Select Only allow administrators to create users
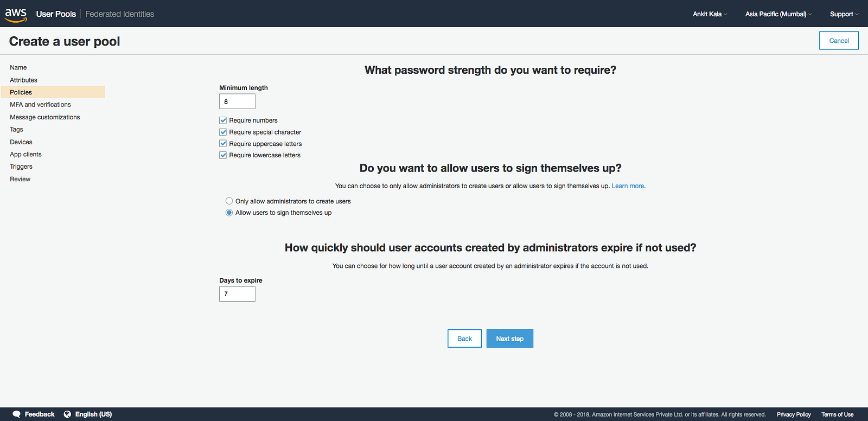 [x=229, y=201]
